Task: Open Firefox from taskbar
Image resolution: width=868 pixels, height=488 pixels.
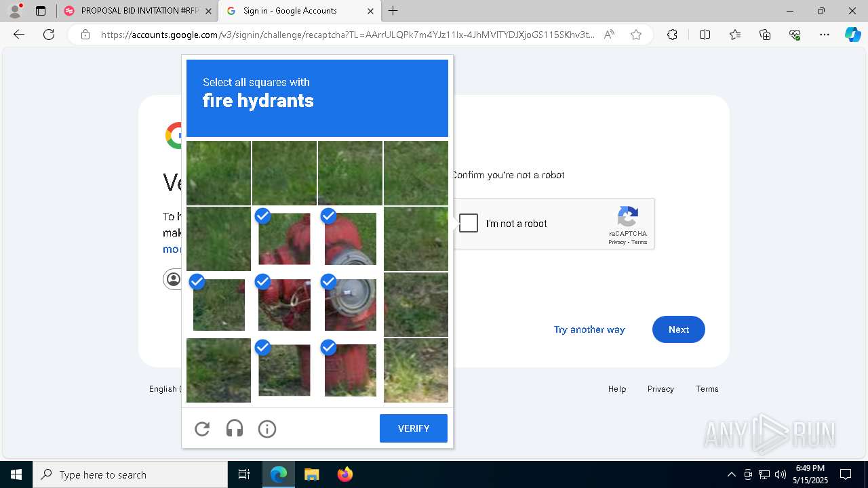Action: 344,474
